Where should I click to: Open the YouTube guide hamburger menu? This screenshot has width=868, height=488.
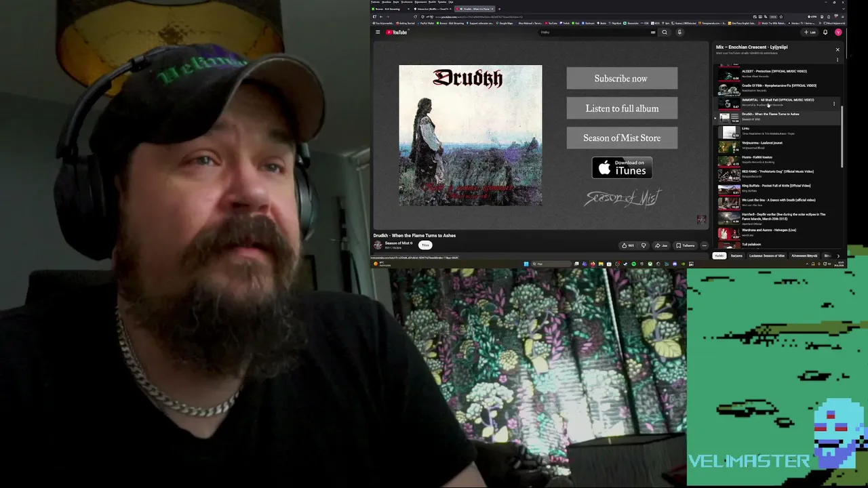click(378, 32)
